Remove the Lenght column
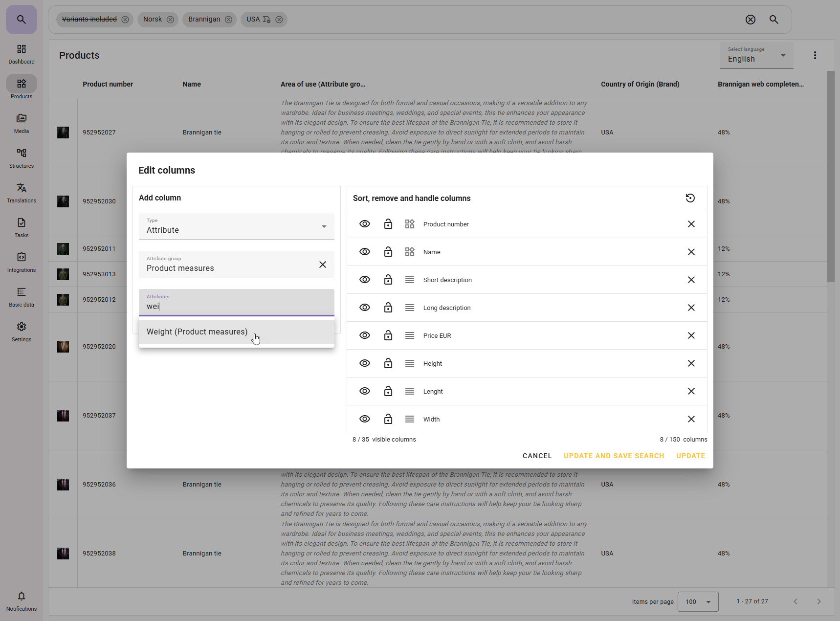This screenshot has height=621, width=840. coord(691,391)
